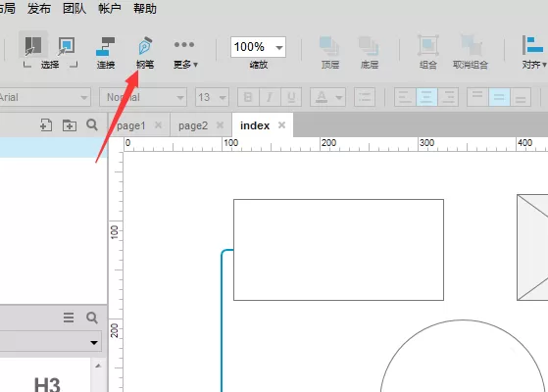Viewport: 548px width, 392px height.
Task: Bring to top layer (顶层)
Action: [x=330, y=52]
